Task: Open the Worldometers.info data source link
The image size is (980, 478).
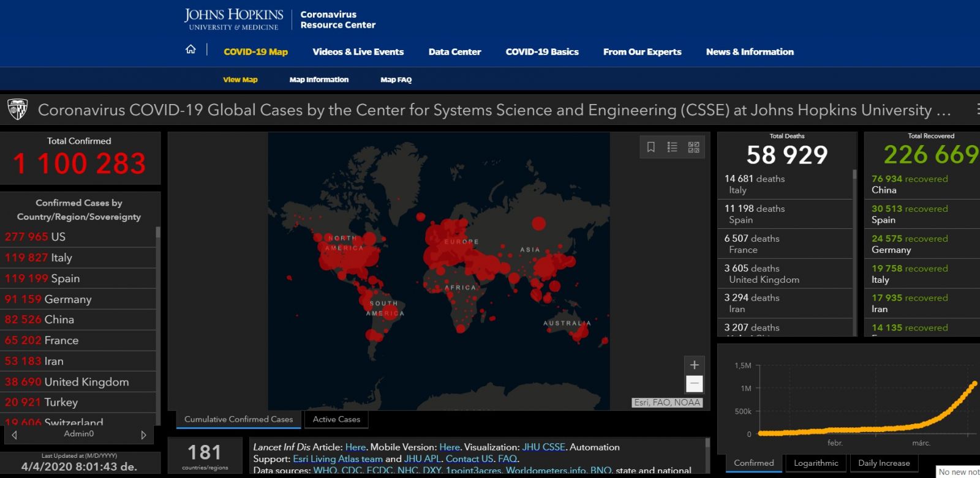Action: 545,471
